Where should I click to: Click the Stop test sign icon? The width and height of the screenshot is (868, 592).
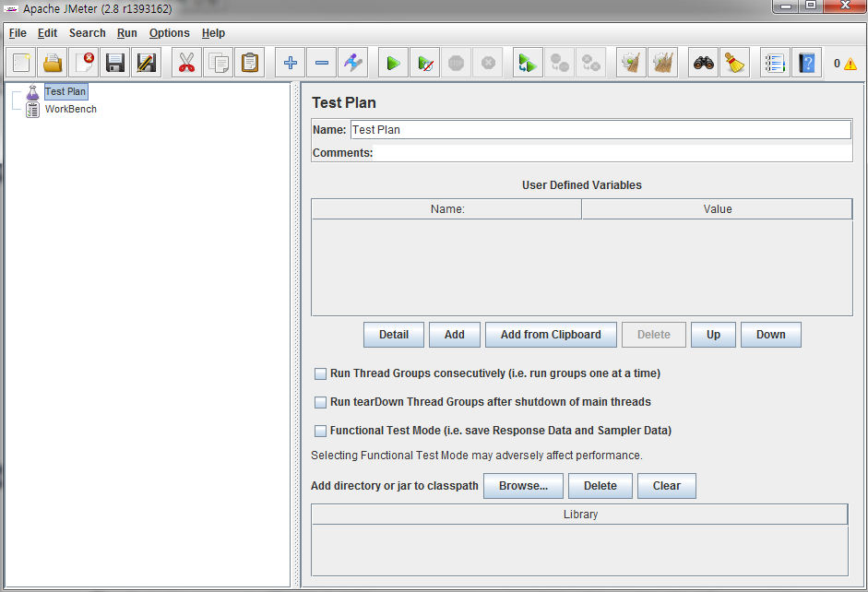tap(457, 63)
